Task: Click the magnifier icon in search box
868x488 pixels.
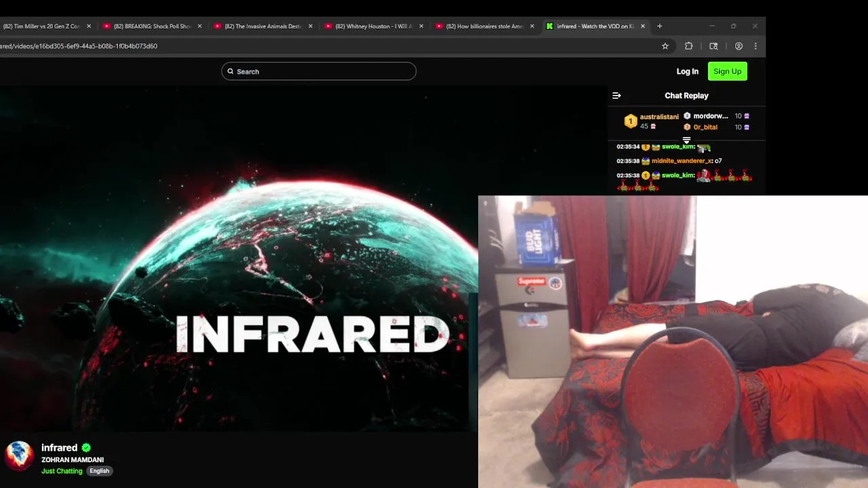Action: (x=231, y=71)
